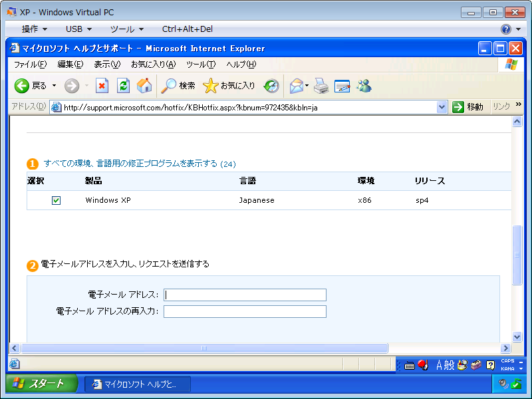Click the リンク toolbar label
The image size is (532, 399).
click(501, 107)
